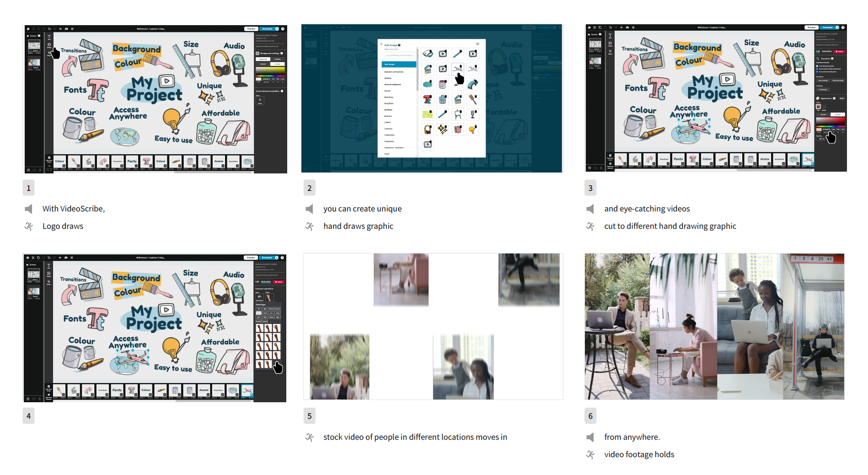868x475 pixels.
Task: Click the category list scrollbar in frame 2
Action: 417,70
